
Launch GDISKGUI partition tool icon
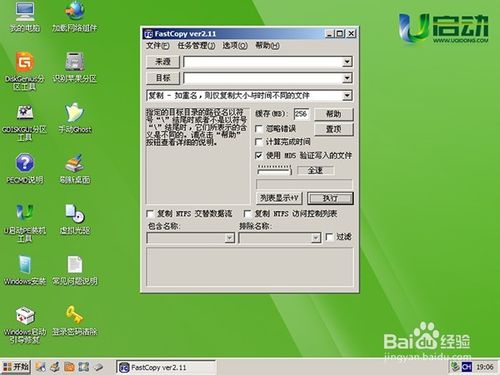[25, 123]
